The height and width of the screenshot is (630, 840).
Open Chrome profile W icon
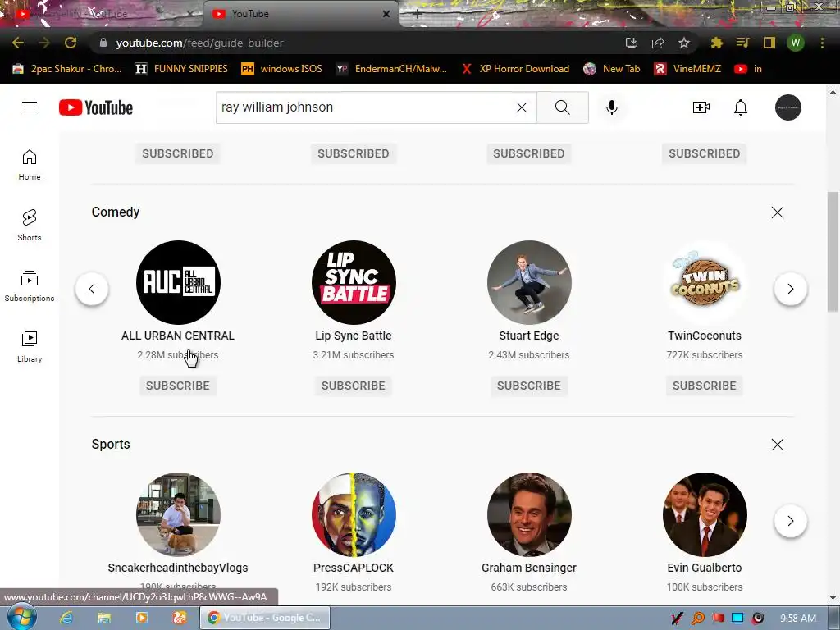tap(796, 43)
